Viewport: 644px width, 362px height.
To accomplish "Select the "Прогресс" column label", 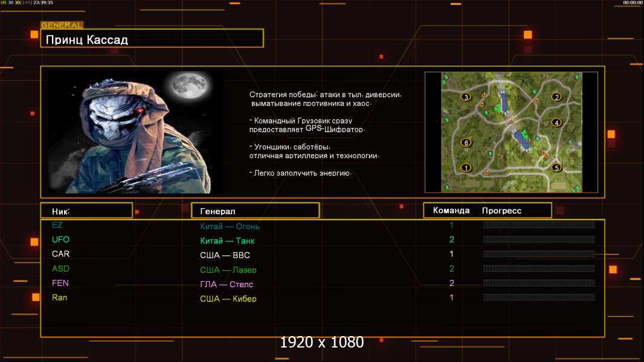I will [501, 211].
